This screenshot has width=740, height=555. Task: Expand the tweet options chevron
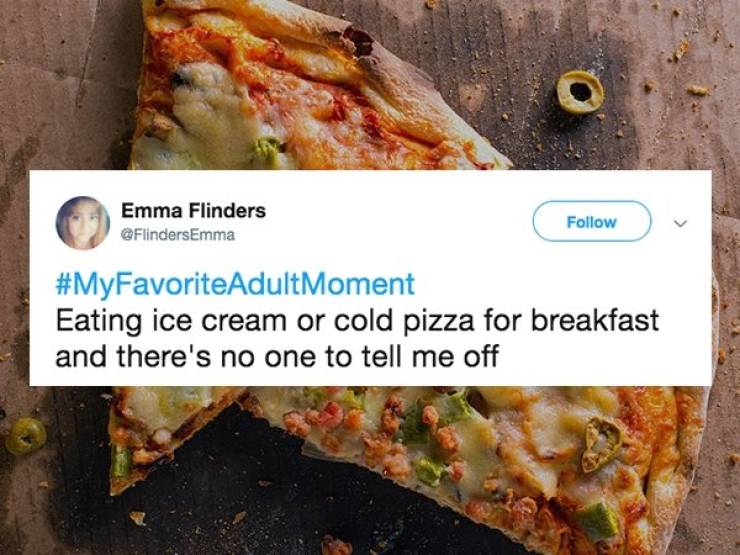click(680, 222)
